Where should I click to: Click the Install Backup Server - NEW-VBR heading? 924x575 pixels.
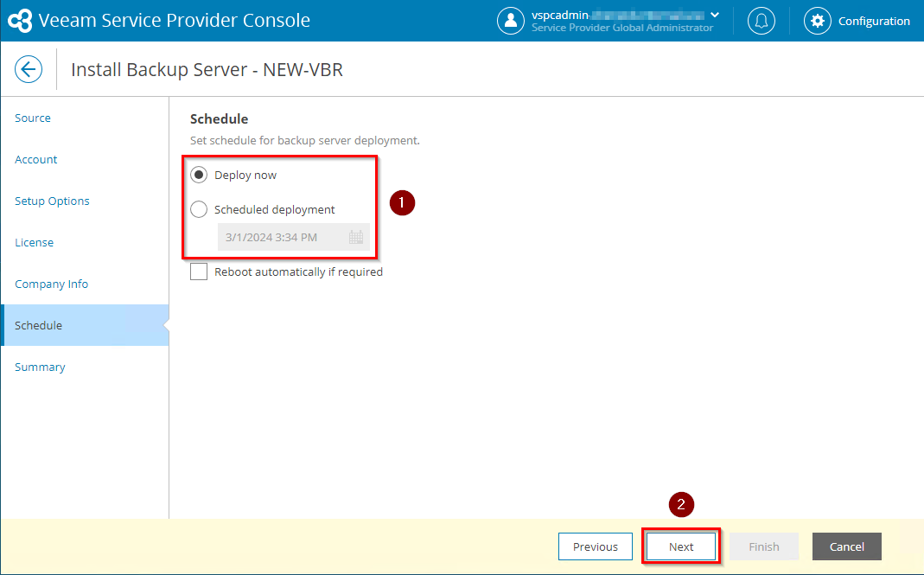coord(207,69)
